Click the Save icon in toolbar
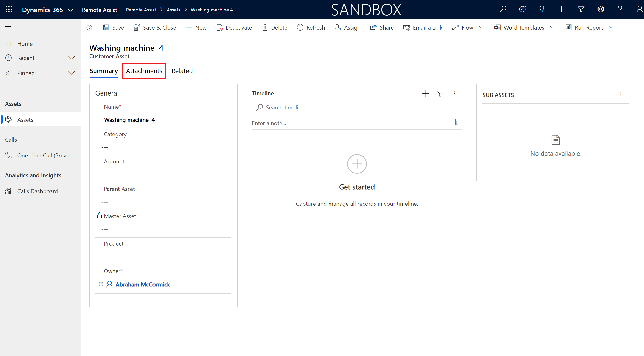Screen dimensions: 644x356 [107, 27]
